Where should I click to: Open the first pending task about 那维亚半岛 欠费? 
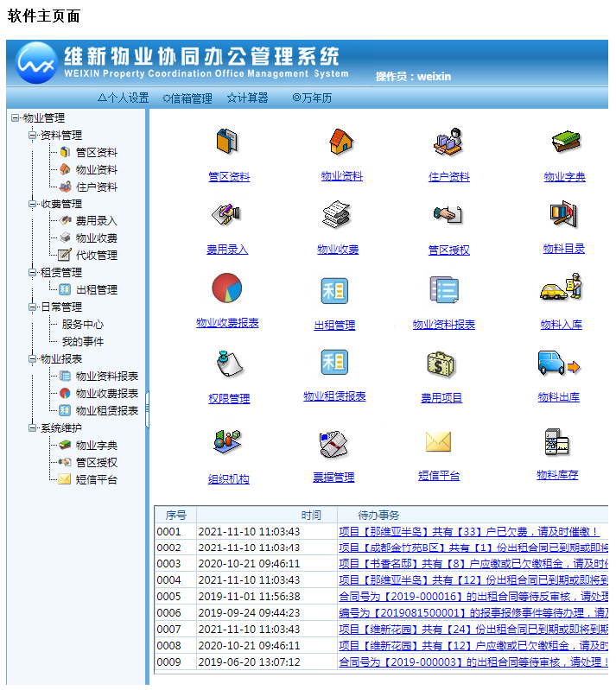pyautogui.click(x=468, y=532)
